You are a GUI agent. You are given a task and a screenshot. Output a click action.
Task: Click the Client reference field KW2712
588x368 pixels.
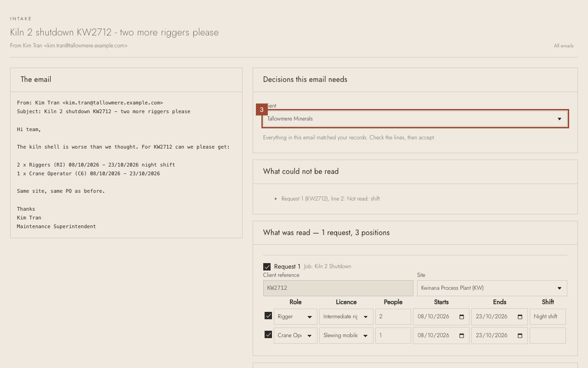[x=338, y=288]
